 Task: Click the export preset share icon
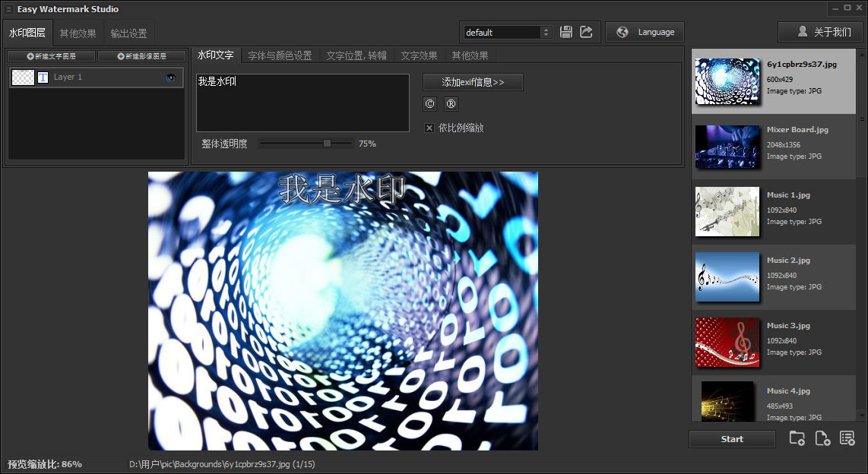(587, 31)
